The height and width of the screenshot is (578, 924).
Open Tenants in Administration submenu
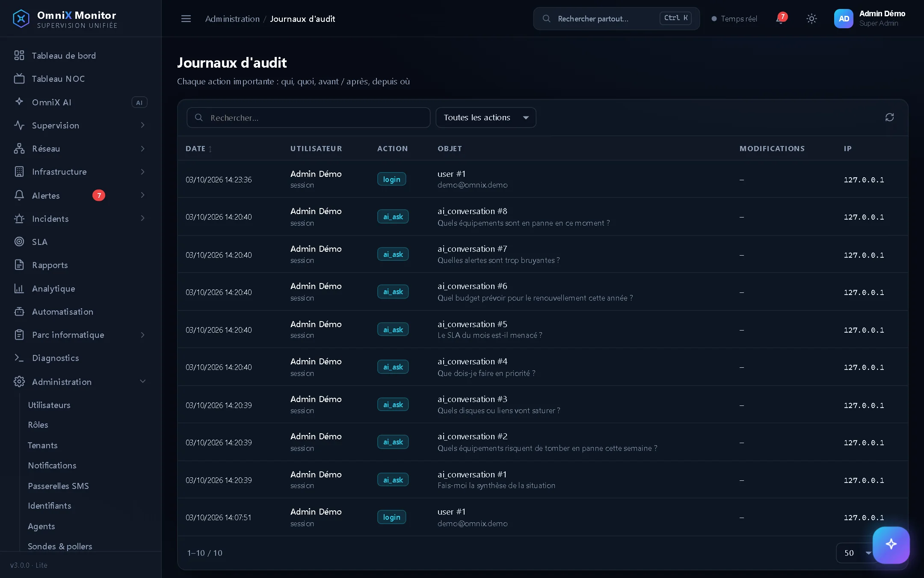42,445
